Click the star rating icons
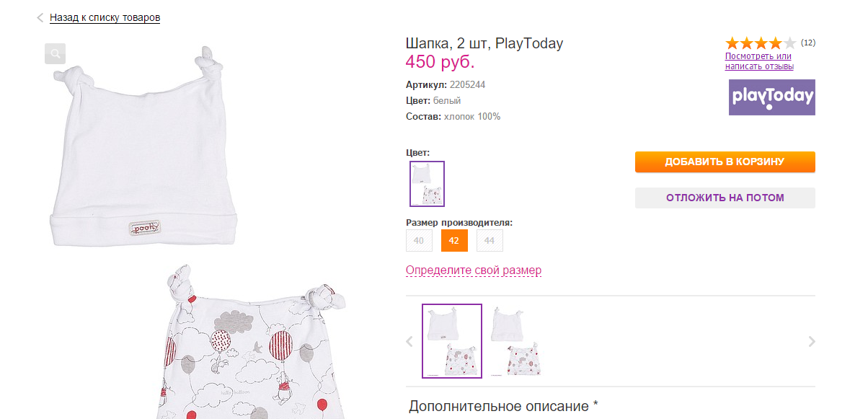 click(x=761, y=43)
